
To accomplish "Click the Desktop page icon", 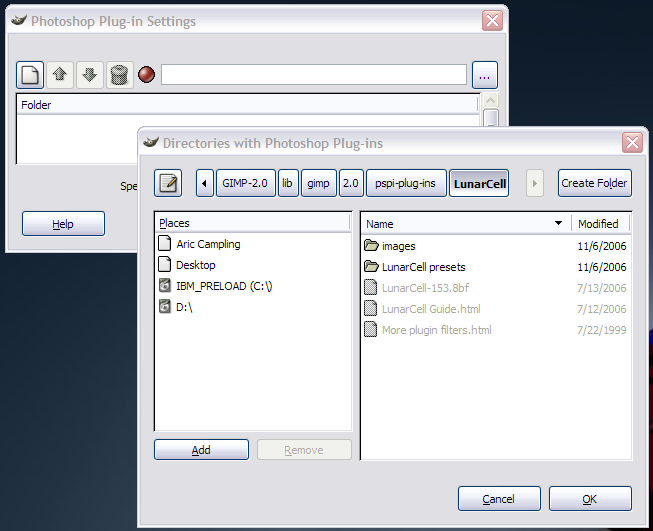I will (165, 264).
